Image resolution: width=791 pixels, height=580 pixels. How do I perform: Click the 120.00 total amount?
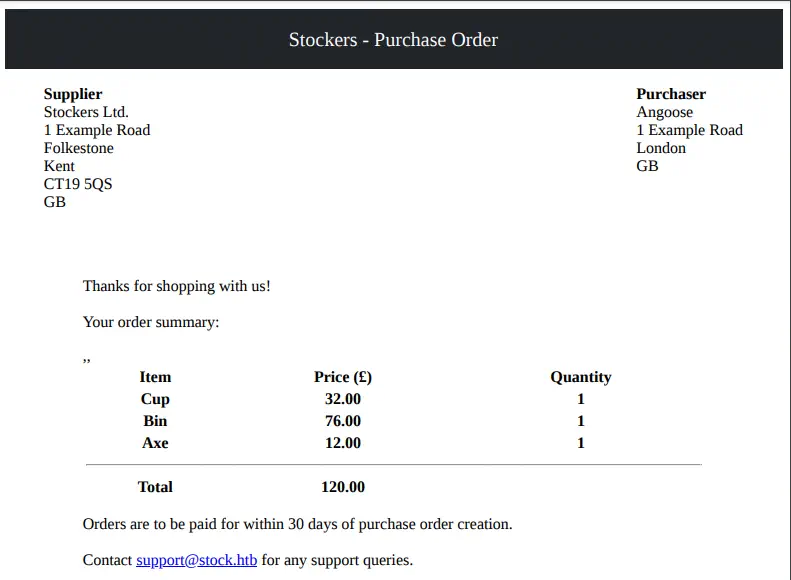pos(343,487)
